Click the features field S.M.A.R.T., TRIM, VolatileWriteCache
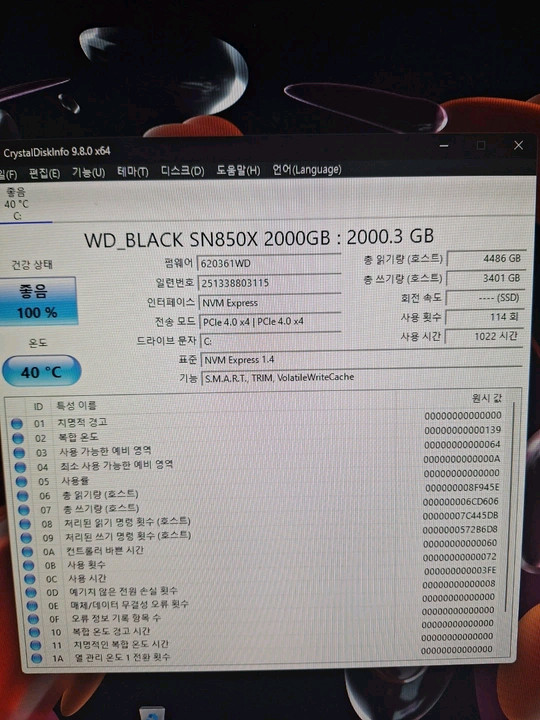Image resolution: width=540 pixels, height=720 pixels. pos(362,377)
